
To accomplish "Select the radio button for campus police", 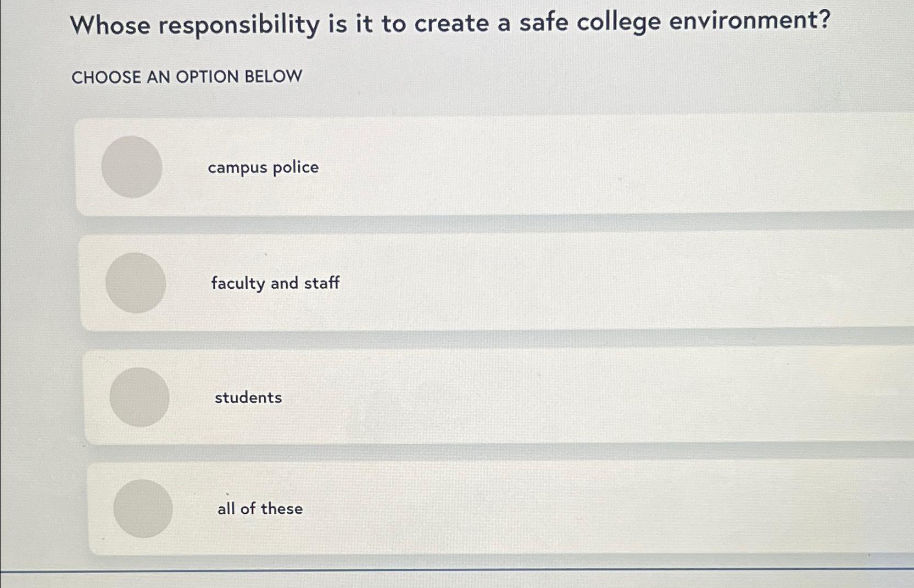I will (133, 168).
